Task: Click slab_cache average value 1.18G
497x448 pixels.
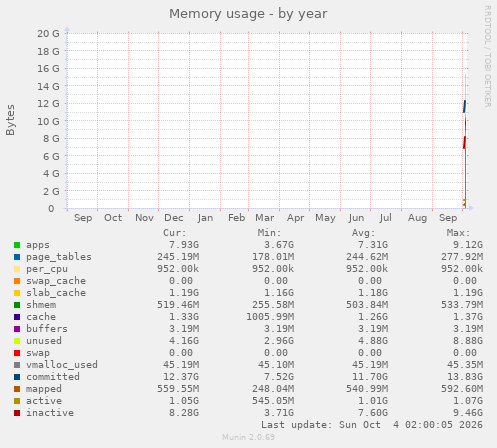Action: click(373, 293)
